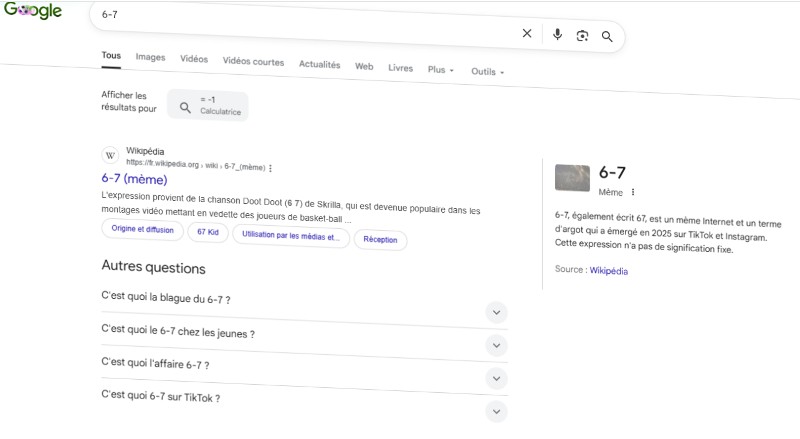Open the 6-7 (mème) Wikipedia result

(134, 179)
